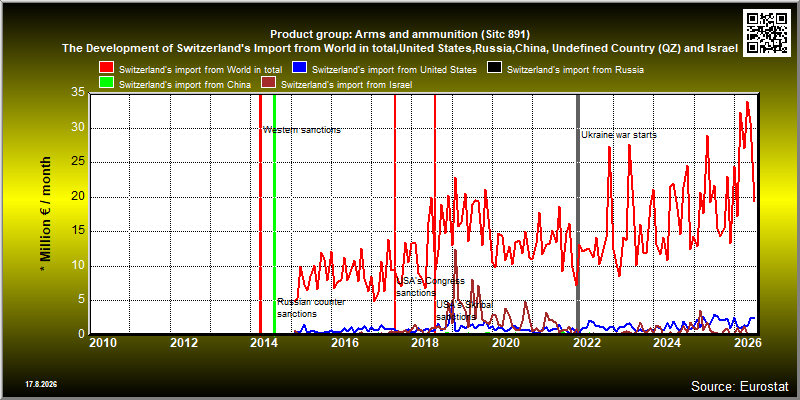
Task: Click the x-axis label 2018
Action: coord(424,342)
